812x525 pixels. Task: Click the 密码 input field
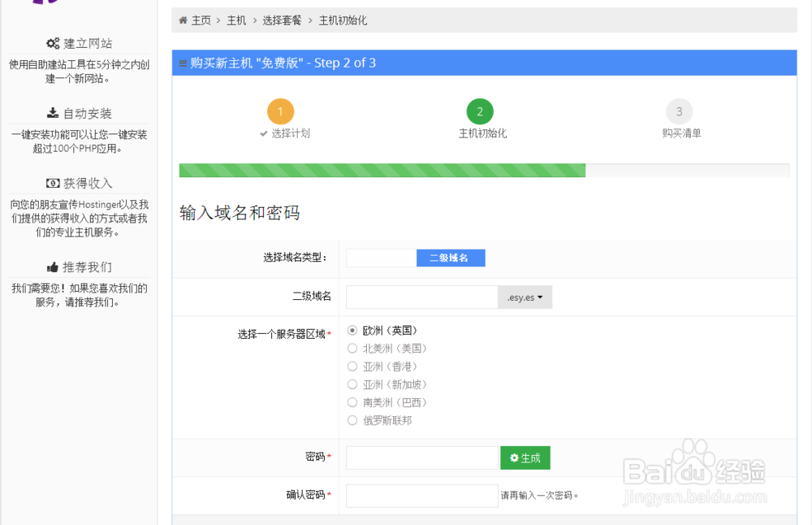click(x=421, y=458)
